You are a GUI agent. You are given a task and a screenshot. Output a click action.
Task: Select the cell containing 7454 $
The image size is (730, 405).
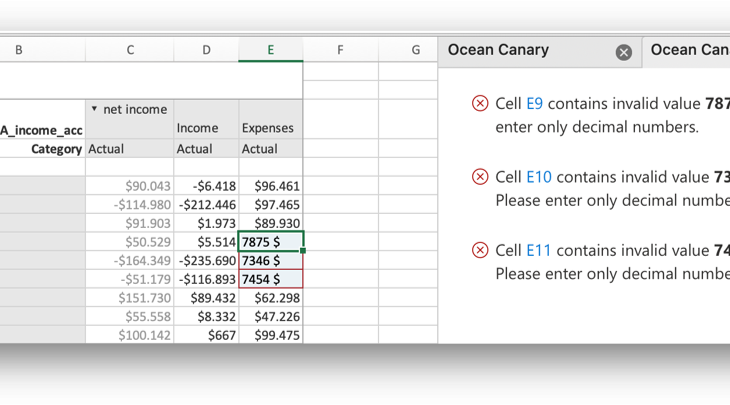pyautogui.click(x=270, y=279)
